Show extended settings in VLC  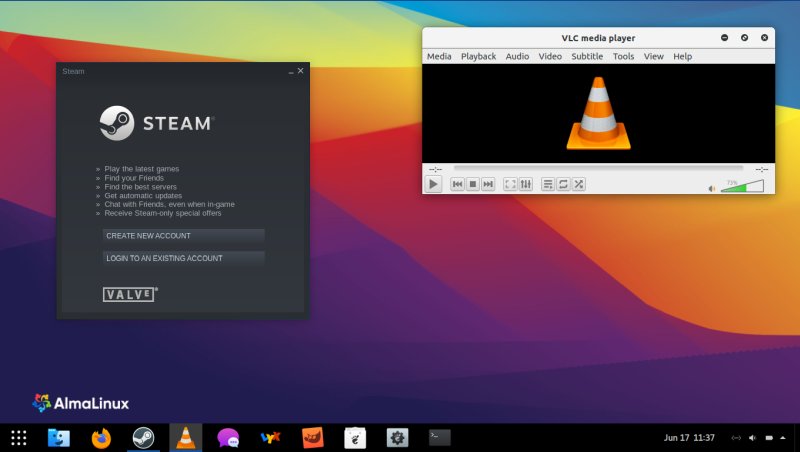point(525,184)
